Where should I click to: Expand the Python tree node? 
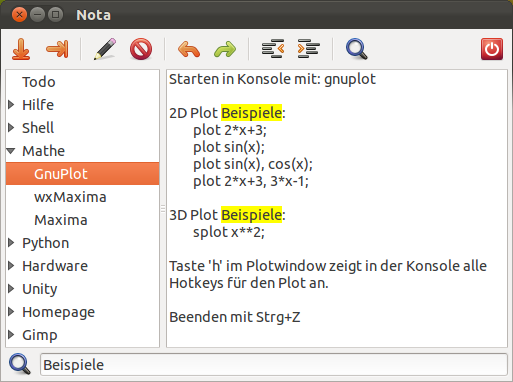coord(11,243)
